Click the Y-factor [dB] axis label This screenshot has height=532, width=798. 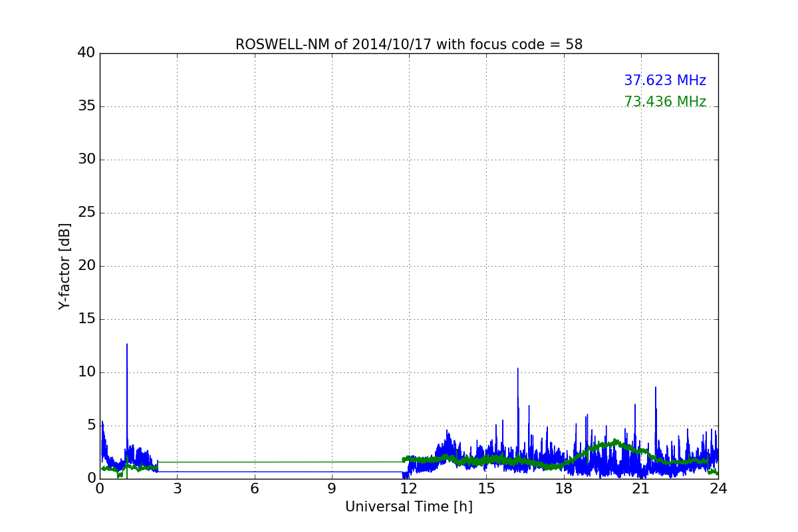[x=65, y=266]
